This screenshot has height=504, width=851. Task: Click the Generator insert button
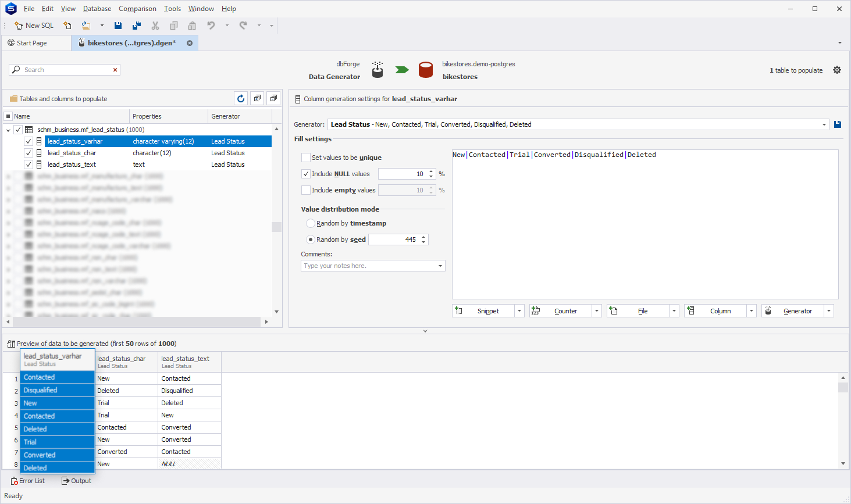pos(793,311)
